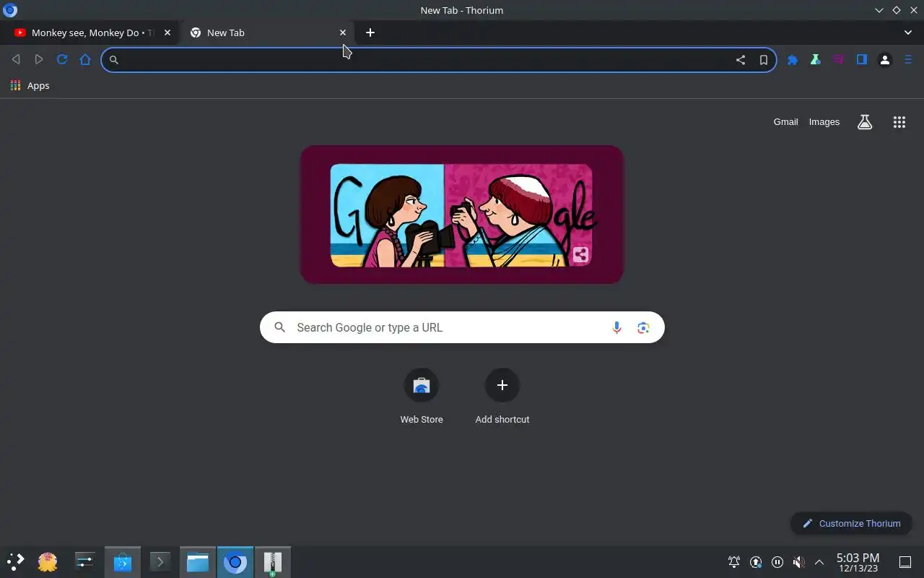
Task: Toggle the side panel
Action: point(862,60)
